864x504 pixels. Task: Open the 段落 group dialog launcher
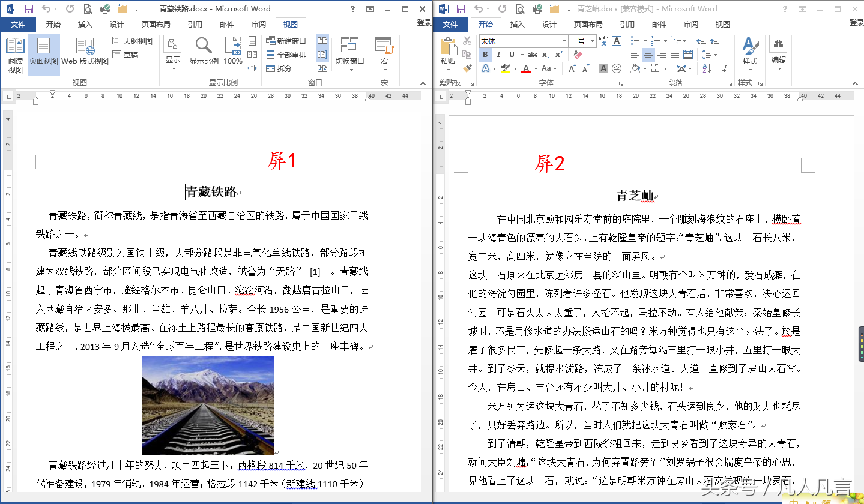[x=730, y=83]
